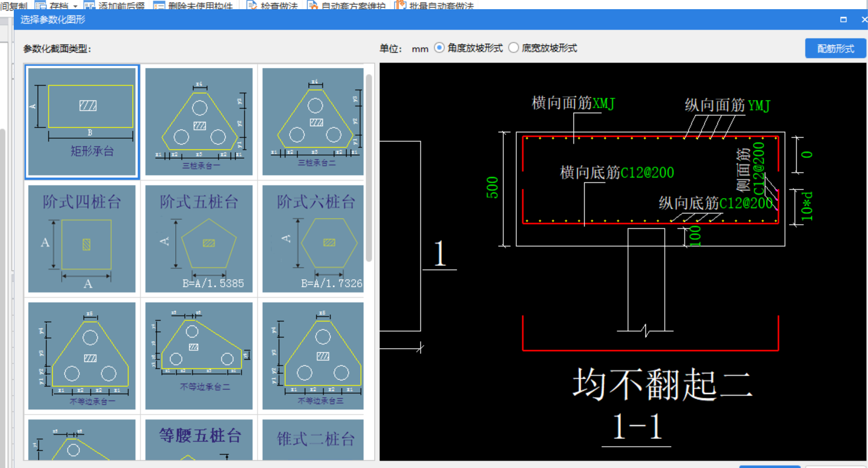Choose the 三桩承台一 section shape
The image size is (868, 468).
pos(199,121)
